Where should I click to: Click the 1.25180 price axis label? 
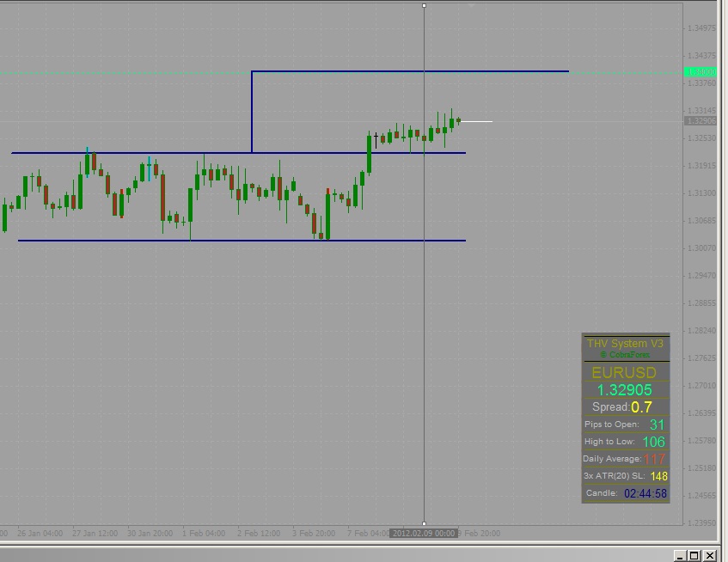pos(701,467)
